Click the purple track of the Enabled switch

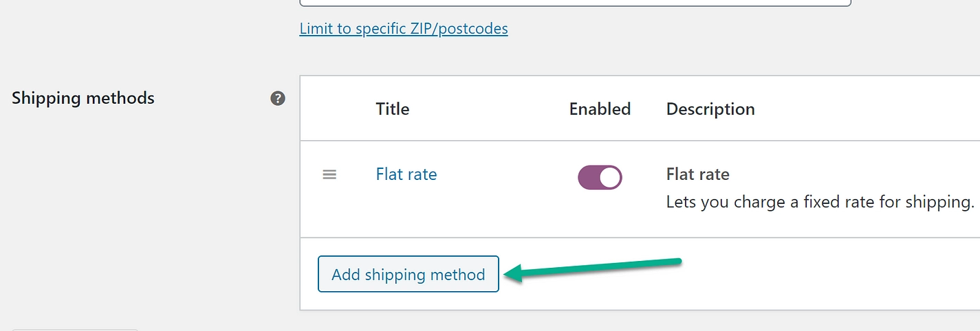(x=588, y=177)
